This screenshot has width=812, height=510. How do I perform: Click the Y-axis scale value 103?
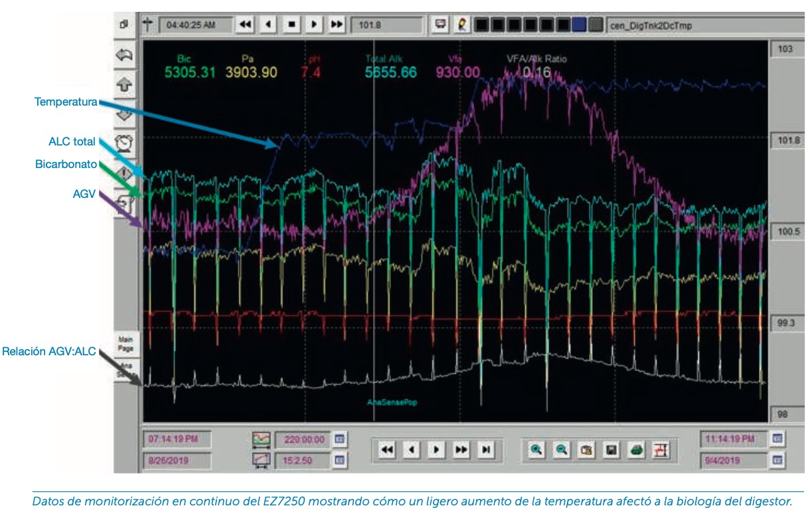click(x=785, y=50)
